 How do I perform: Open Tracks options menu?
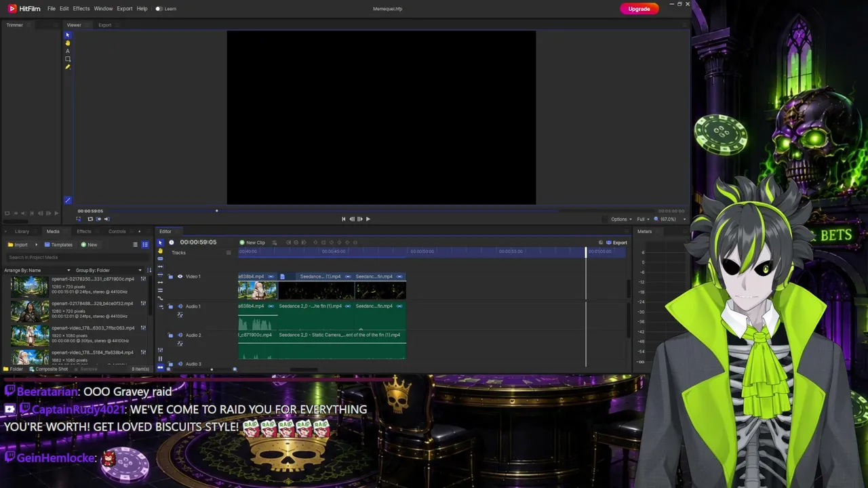point(229,253)
